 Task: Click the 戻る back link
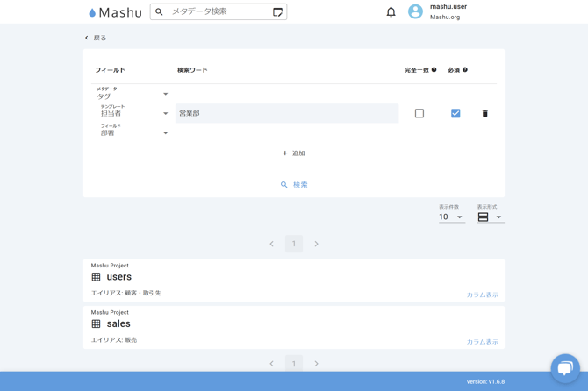pos(96,38)
